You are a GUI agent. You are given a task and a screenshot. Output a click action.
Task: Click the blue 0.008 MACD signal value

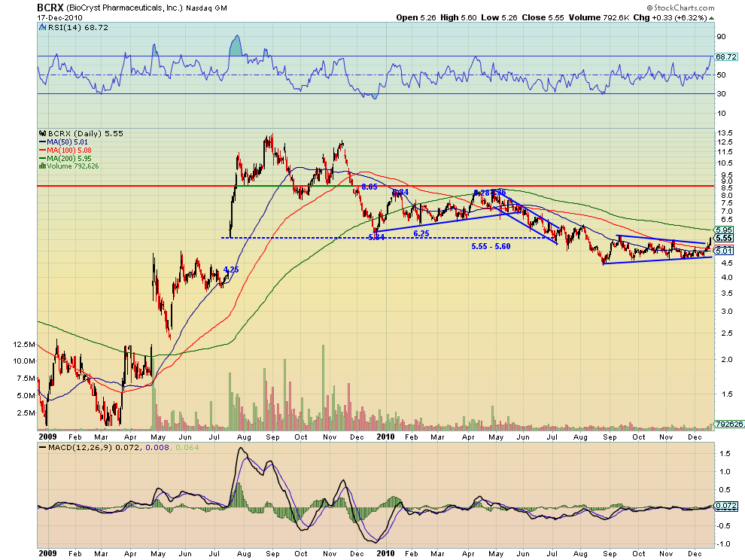click(x=157, y=447)
